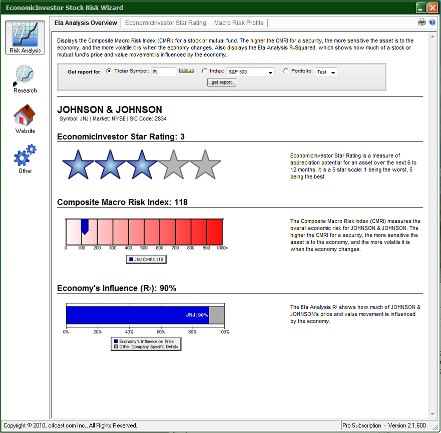The height and width of the screenshot is (433, 441).
Task: Click the scrollbar down arrow
Action: [433, 414]
